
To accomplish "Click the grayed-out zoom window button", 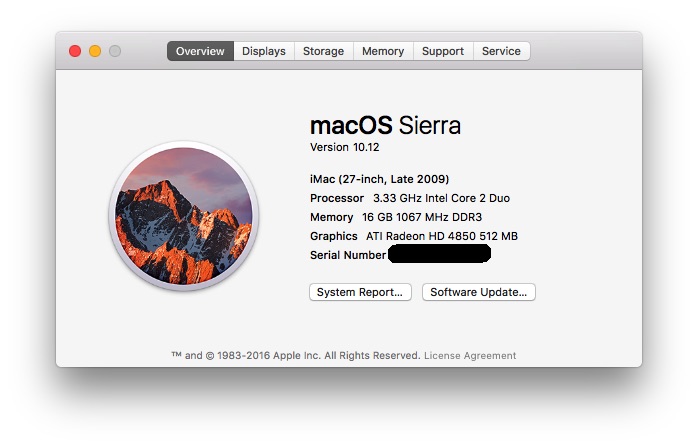I will [x=115, y=51].
